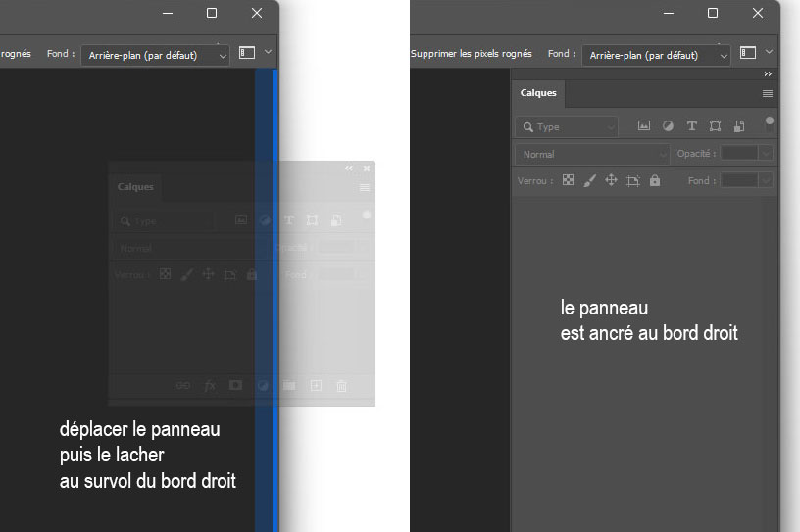Minimize the right Photoshop window
This screenshot has width=800, height=532.
tap(669, 14)
